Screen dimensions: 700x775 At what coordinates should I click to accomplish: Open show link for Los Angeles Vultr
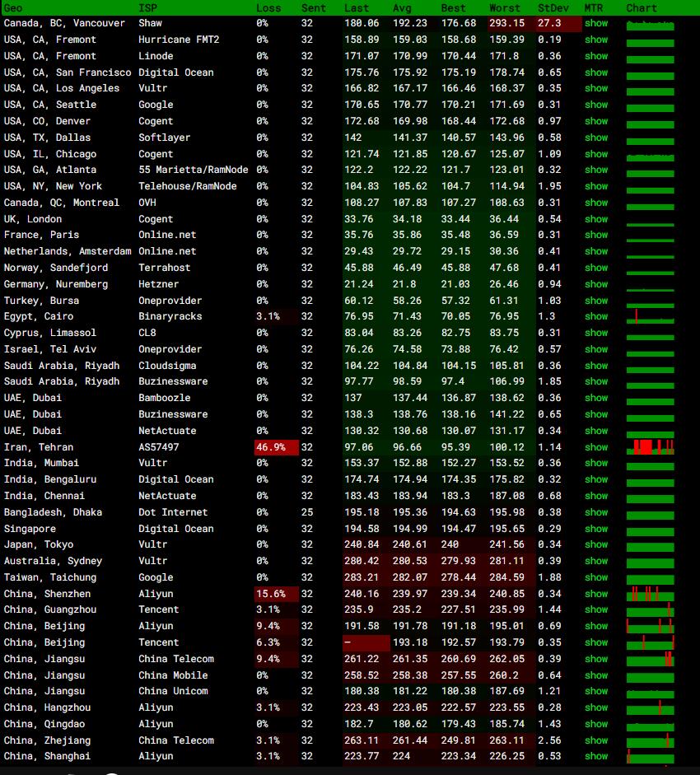[596, 88]
